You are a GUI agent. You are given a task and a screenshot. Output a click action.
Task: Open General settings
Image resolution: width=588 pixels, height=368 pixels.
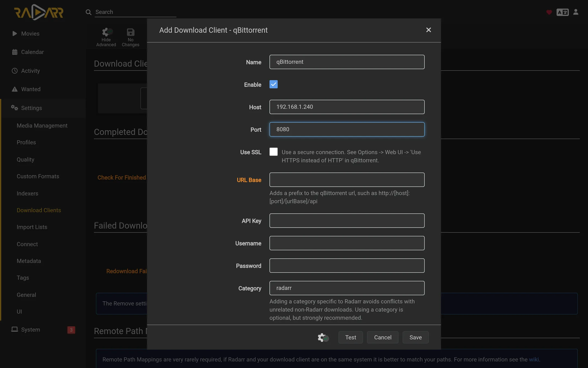coord(26,295)
